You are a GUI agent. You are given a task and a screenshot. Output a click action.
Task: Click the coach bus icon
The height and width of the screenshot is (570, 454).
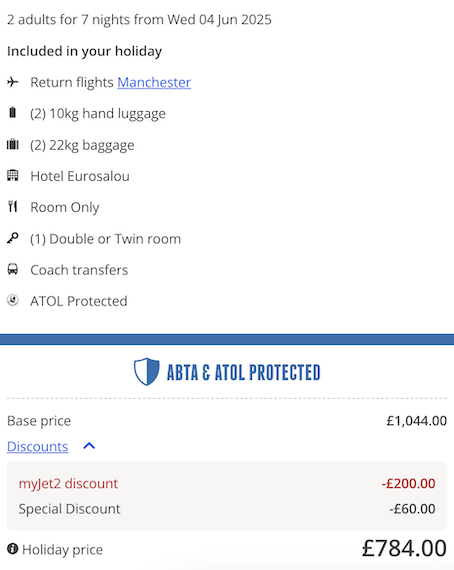coord(13,269)
